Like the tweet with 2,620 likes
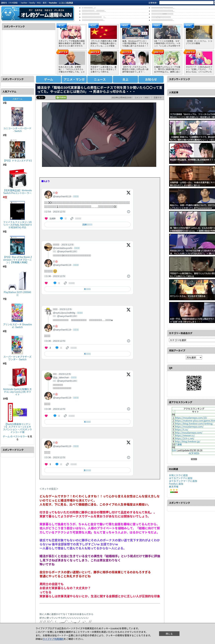This screenshot has height=644, width=215. coord(46,219)
